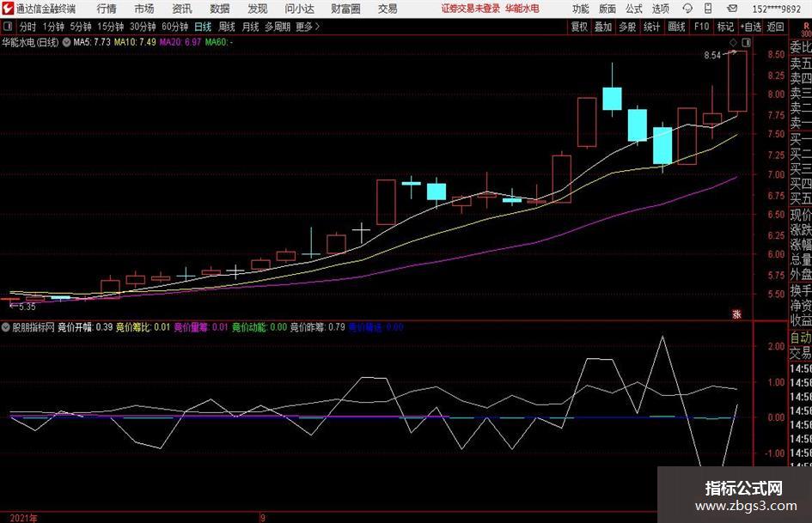This screenshot has height=523, width=812.
Task: Click the 通达信 red logo icon
Action: click(7, 9)
